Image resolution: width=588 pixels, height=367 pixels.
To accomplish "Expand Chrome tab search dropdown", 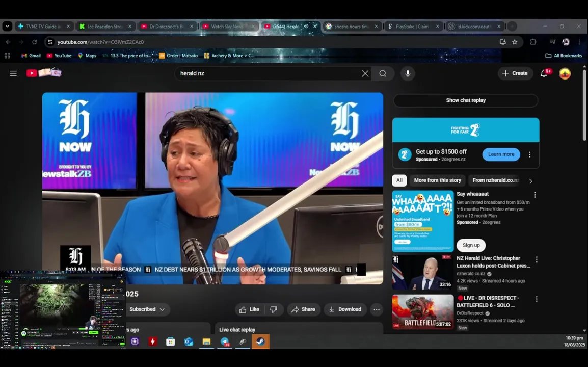I will click(x=7, y=27).
